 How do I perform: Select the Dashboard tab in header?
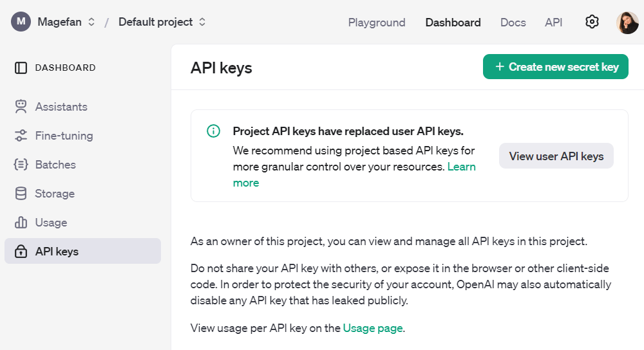click(x=453, y=22)
